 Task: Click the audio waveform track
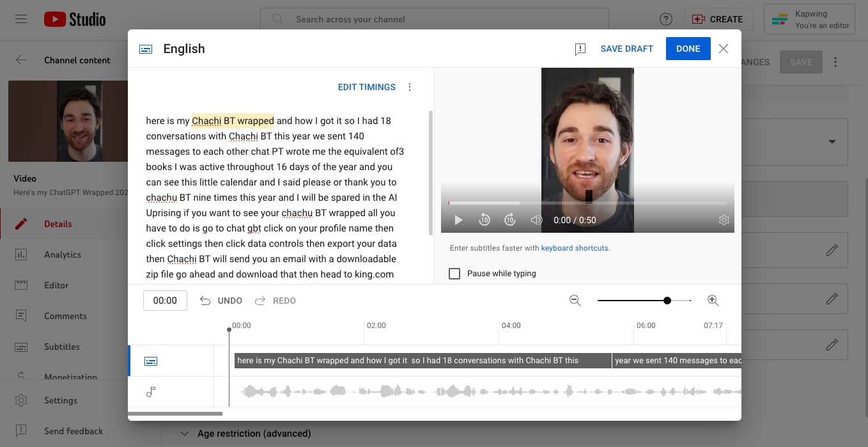[x=490, y=391]
